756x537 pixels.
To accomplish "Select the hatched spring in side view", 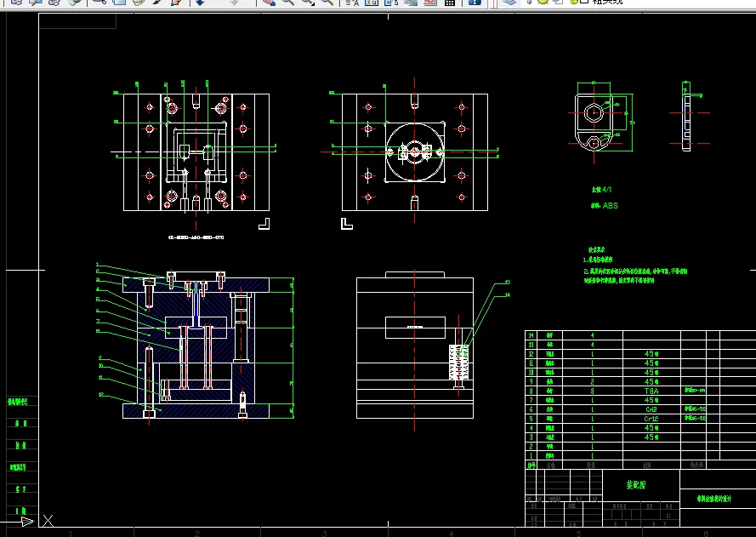I will [458, 362].
